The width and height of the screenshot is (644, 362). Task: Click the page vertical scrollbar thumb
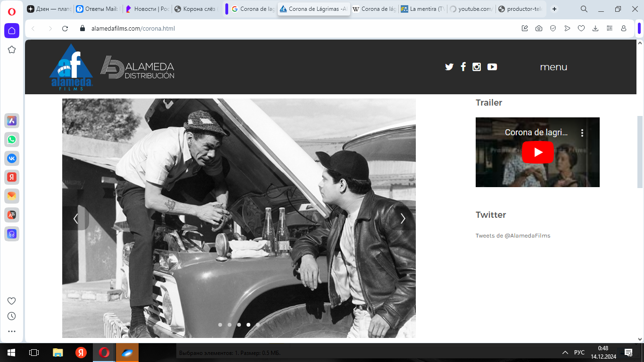640,151
